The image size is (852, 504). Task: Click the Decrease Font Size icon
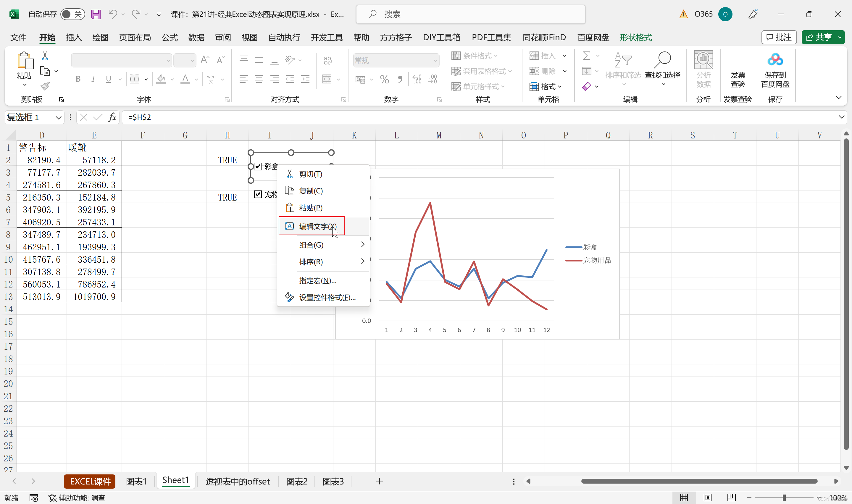(220, 60)
